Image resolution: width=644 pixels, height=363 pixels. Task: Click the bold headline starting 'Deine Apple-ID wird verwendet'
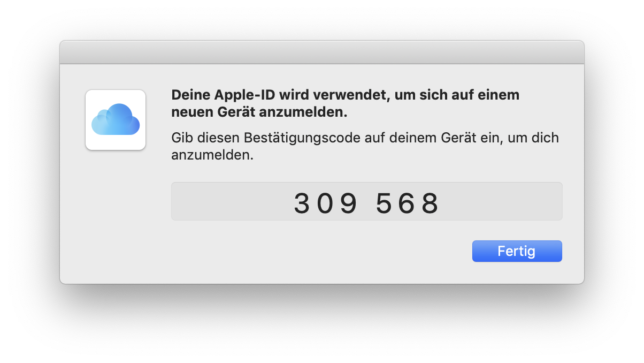[x=346, y=104]
